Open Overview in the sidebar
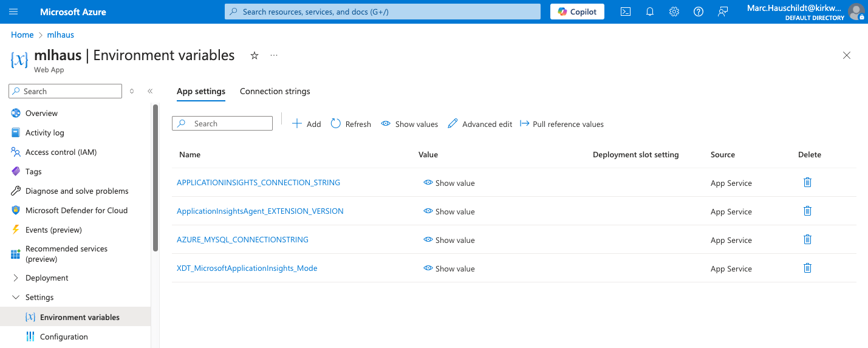The height and width of the screenshot is (348, 868). pos(41,113)
